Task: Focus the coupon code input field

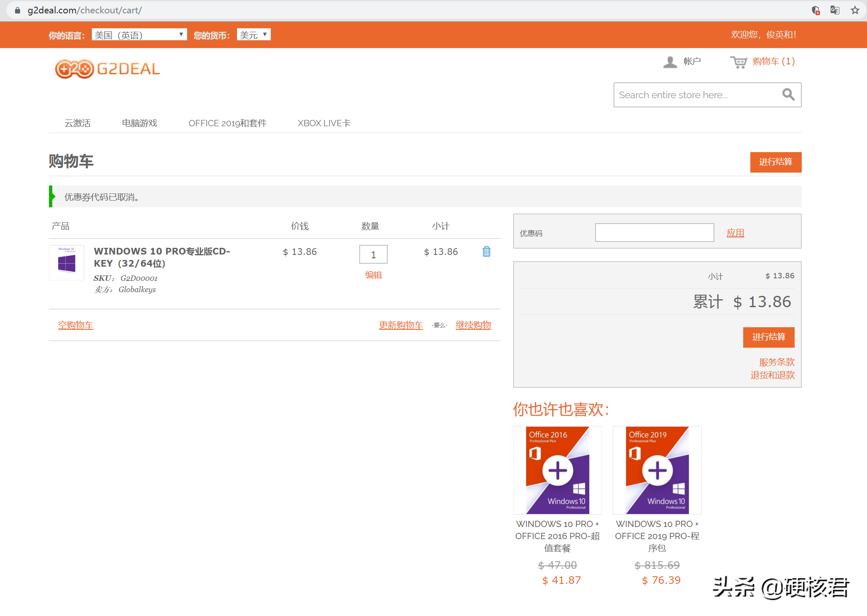Action: coord(655,233)
